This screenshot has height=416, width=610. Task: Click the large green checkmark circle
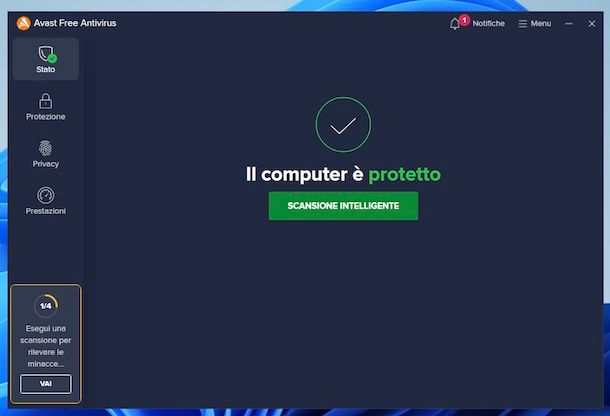pos(343,125)
